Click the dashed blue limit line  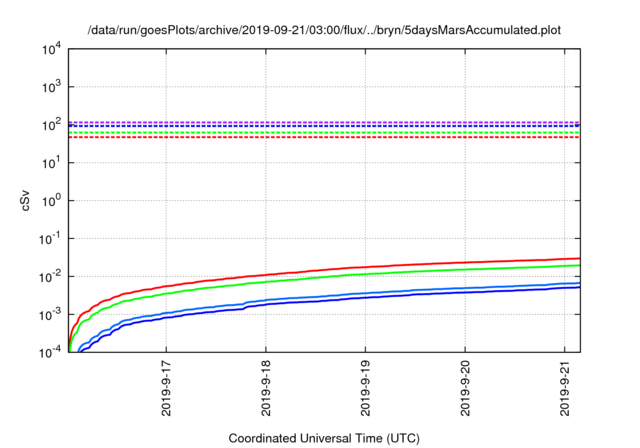[x=324, y=126]
